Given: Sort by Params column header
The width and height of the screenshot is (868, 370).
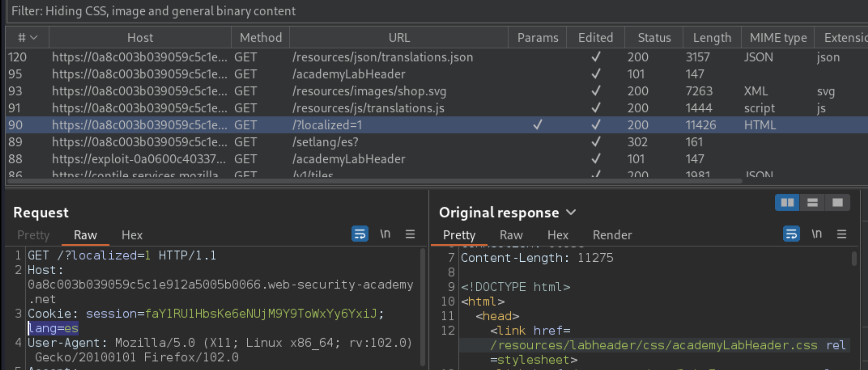Looking at the screenshot, I should 538,38.
